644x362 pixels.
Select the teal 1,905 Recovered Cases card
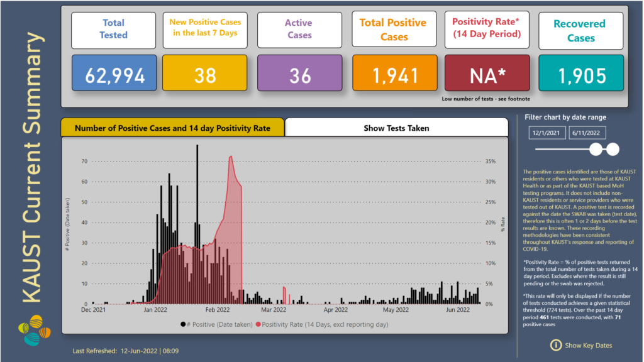pos(580,75)
